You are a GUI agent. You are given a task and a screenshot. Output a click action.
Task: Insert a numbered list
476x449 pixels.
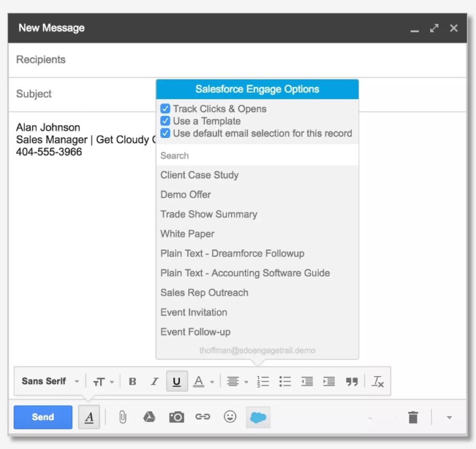pyautogui.click(x=263, y=382)
